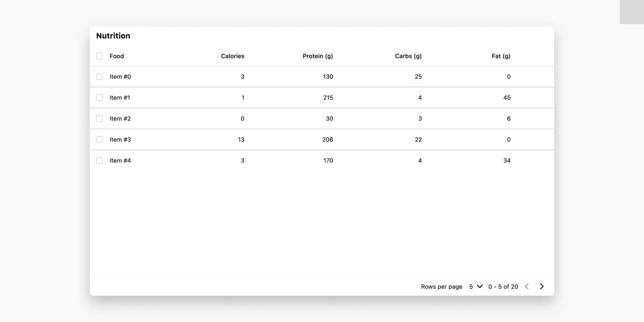Enable the Item #3 row checkbox
The height and width of the screenshot is (322, 644).
click(x=99, y=139)
